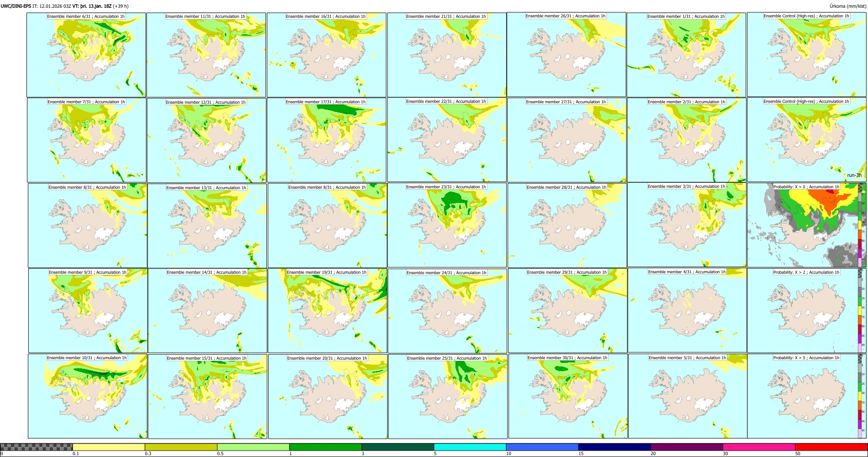Click the Ensemble member 26/31 map

[x=566, y=54]
